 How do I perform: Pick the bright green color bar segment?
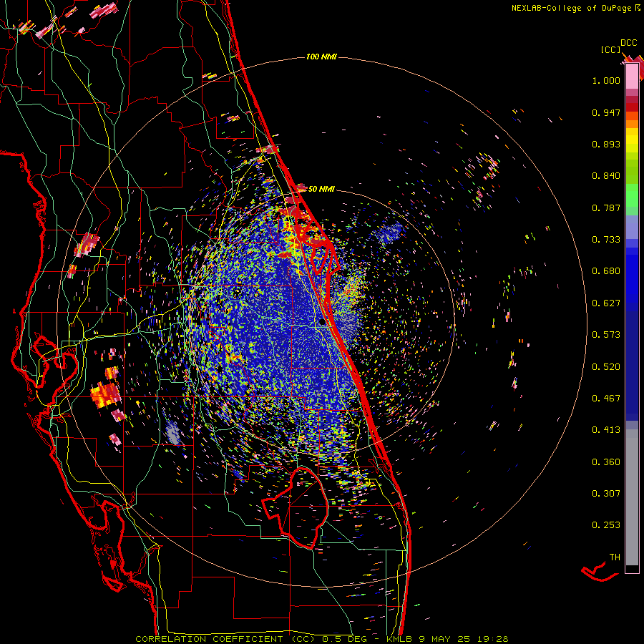(632, 195)
